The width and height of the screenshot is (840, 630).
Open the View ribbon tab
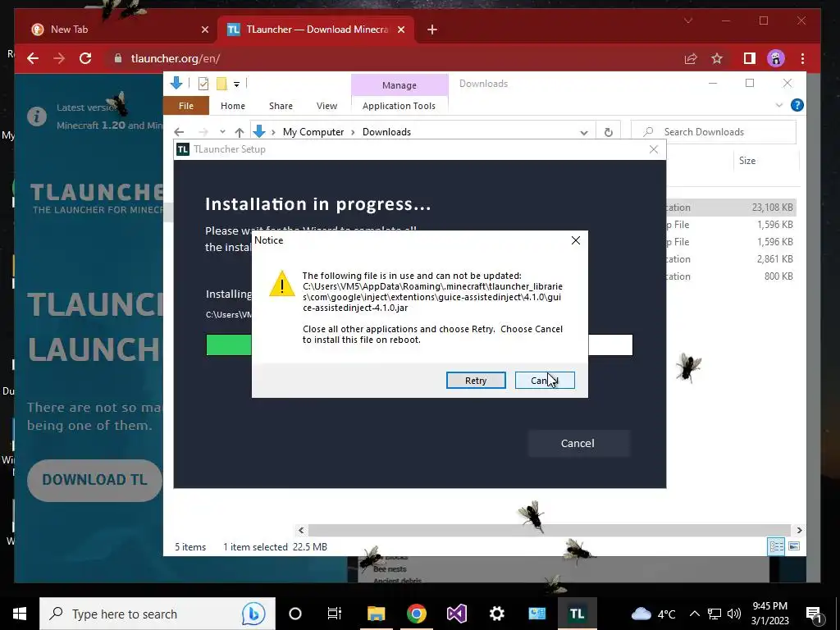pos(326,106)
